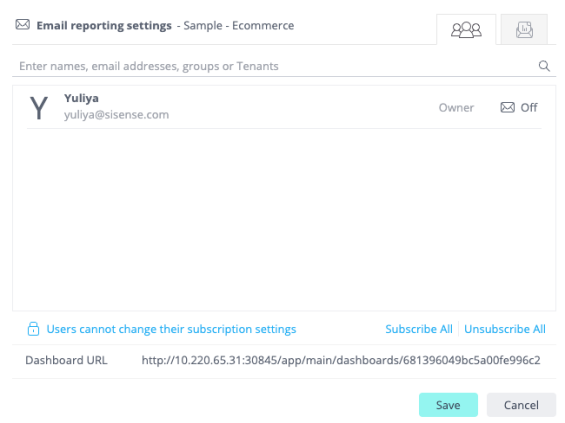The width and height of the screenshot is (565, 423).
Task: Click the Sample - Ecommerce dashboard title
Action: click(x=239, y=26)
